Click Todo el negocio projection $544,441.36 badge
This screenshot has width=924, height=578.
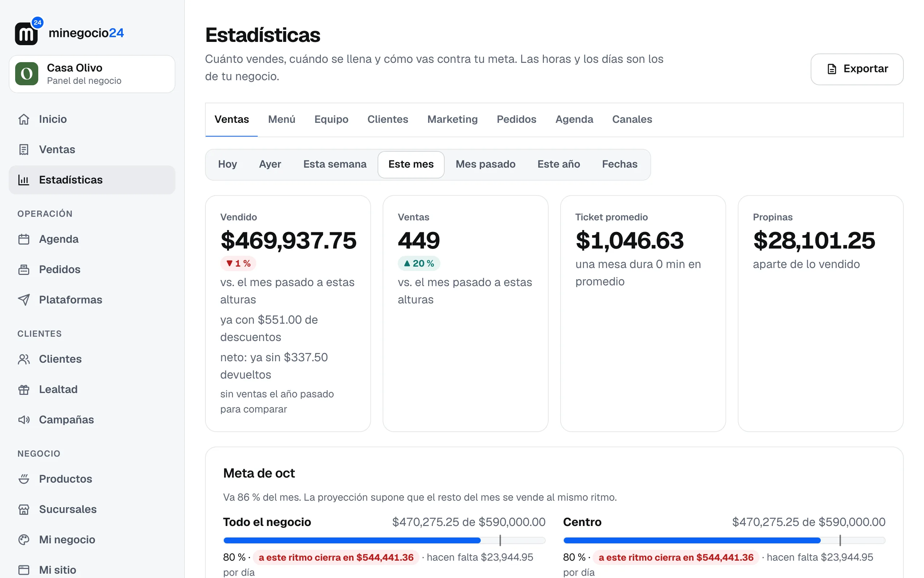tap(336, 557)
